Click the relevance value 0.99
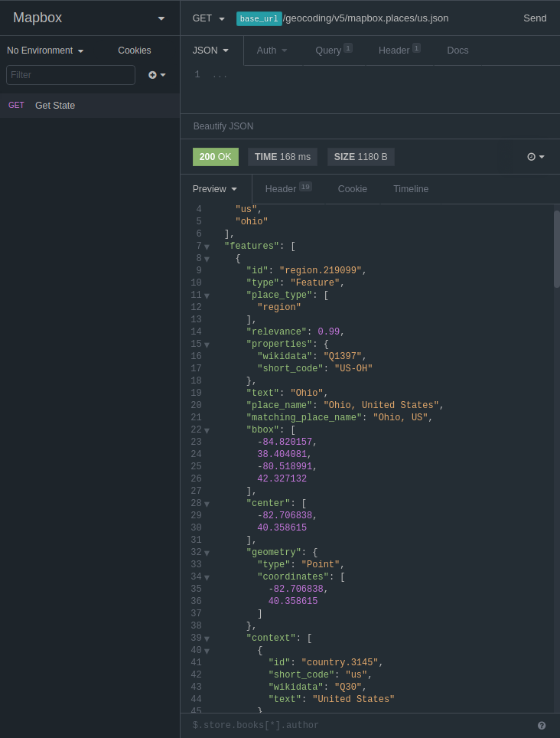 click(329, 331)
